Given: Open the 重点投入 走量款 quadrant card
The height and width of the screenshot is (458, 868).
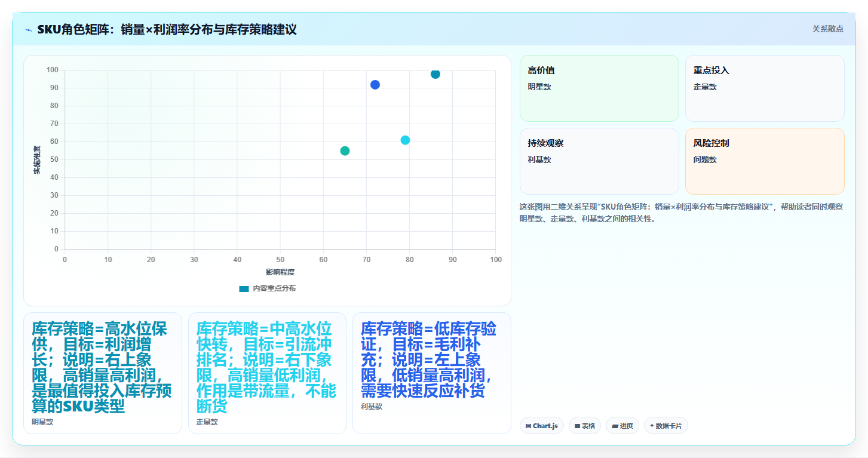Looking at the screenshot, I should tap(765, 88).
